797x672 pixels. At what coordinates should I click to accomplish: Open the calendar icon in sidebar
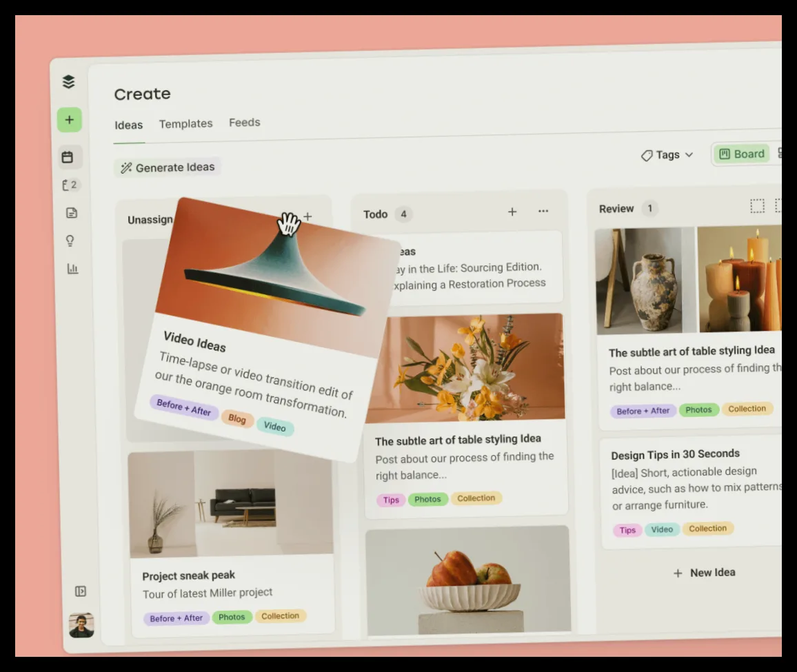pos(67,157)
